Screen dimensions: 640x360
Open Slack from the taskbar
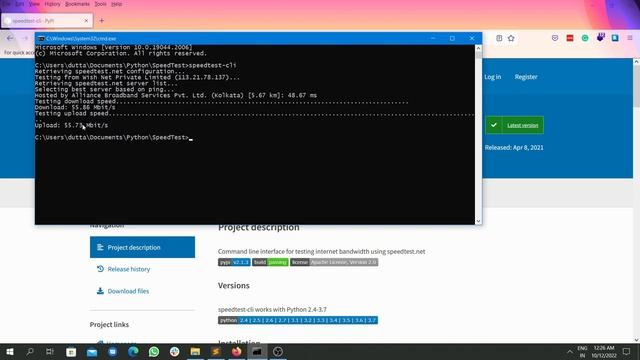pos(175,351)
